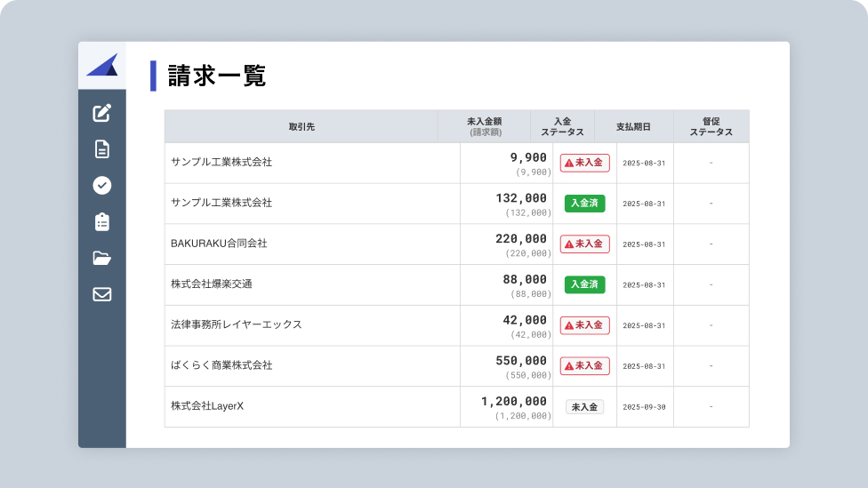Select the 株式会社LayerX client name
Screen dimensions: 868x488
(207, 405)
